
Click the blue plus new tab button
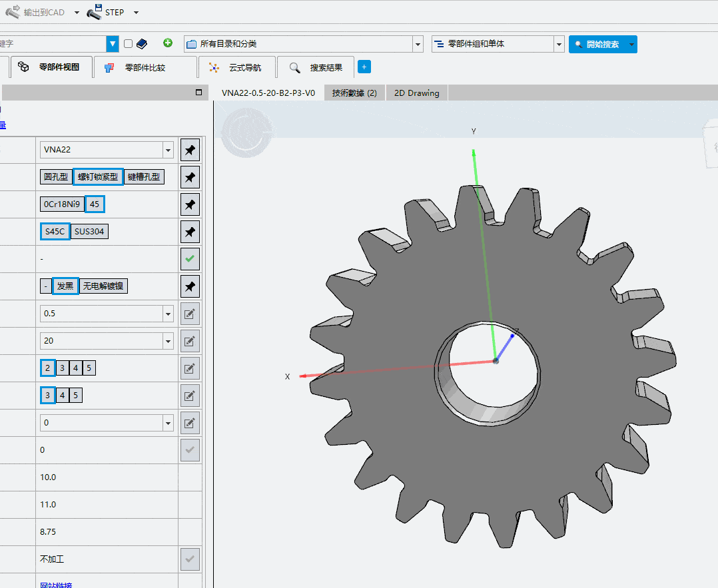coord(364,67)
